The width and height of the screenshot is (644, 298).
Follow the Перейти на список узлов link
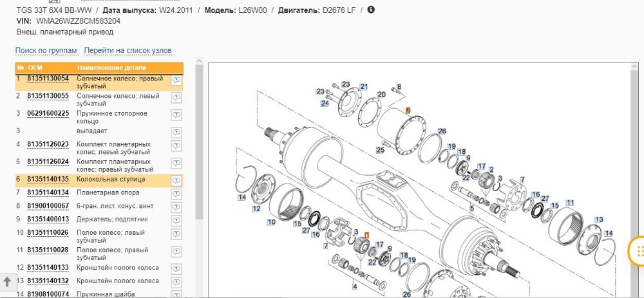tap(128, 50)
